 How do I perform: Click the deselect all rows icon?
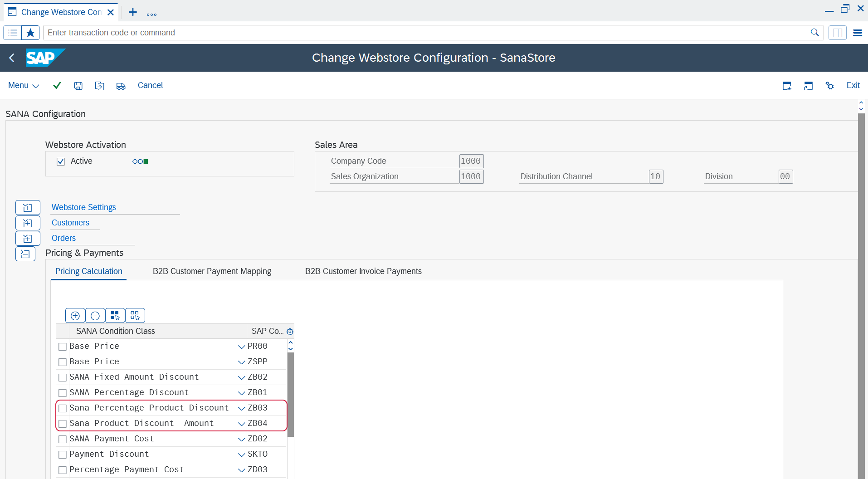pyautogui.click(x=135, y=316)
